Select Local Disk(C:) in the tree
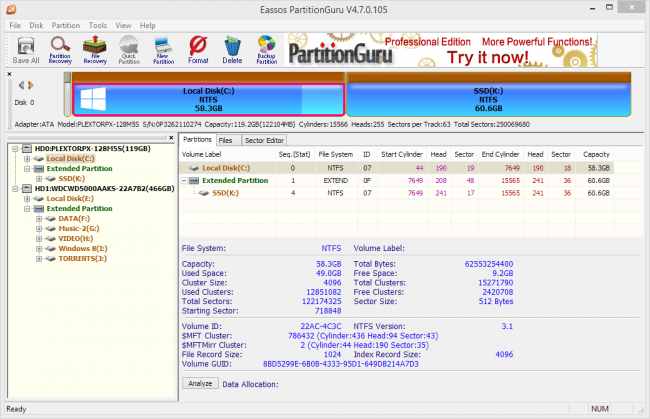 tap(70, 159)
